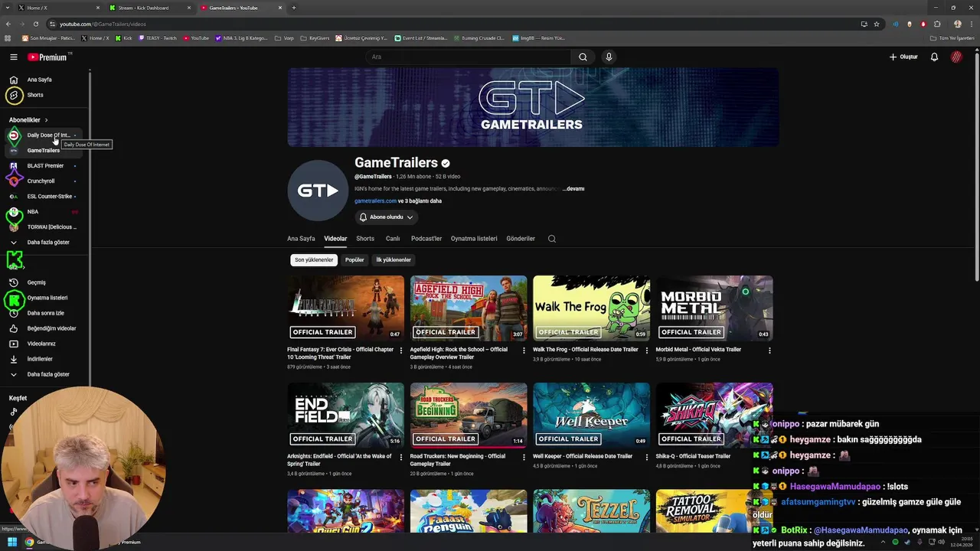Open Shorts from the sidebar
Image resolution: width=980 pixels, height=551 pixels.
click(35, 95)
